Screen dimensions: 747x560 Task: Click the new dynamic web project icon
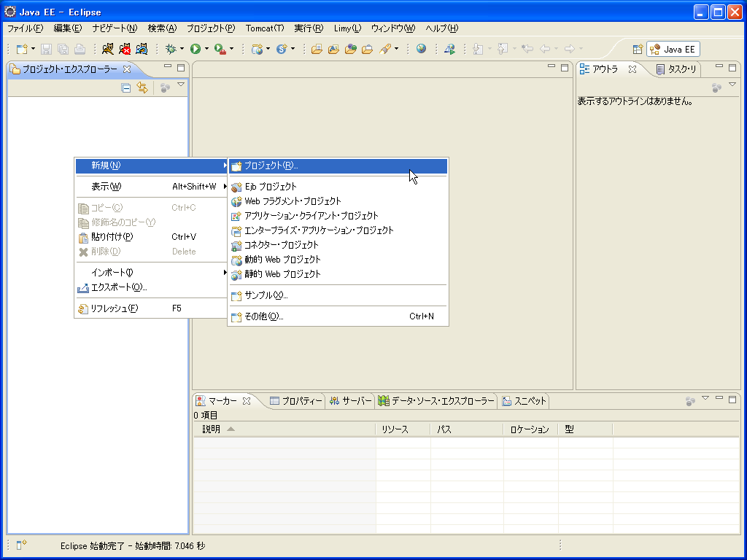coord(258,49)
